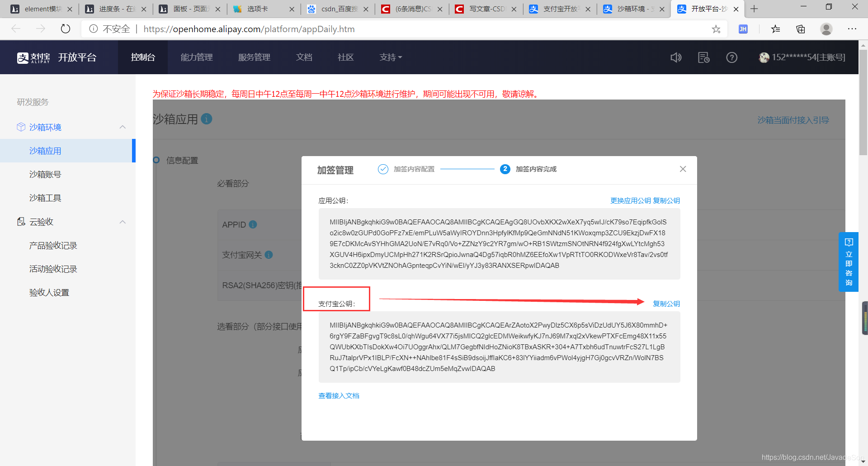This screenshot has height=466, width=868.
Task: Click the vertical page scrollbar thumb
Action: click(x=863, y=102)
